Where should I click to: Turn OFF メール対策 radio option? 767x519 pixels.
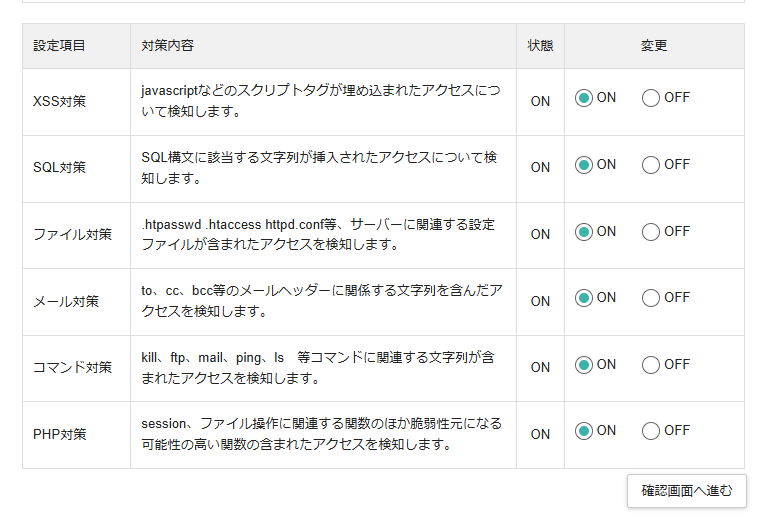pyautogui.click(x=651, y=298)
